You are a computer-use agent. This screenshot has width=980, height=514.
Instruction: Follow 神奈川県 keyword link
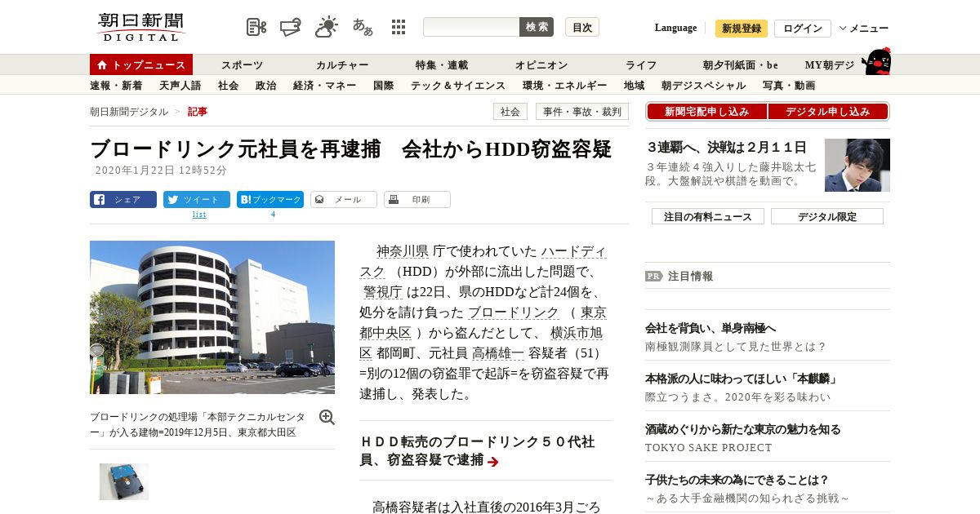click(x=403, y=250)
